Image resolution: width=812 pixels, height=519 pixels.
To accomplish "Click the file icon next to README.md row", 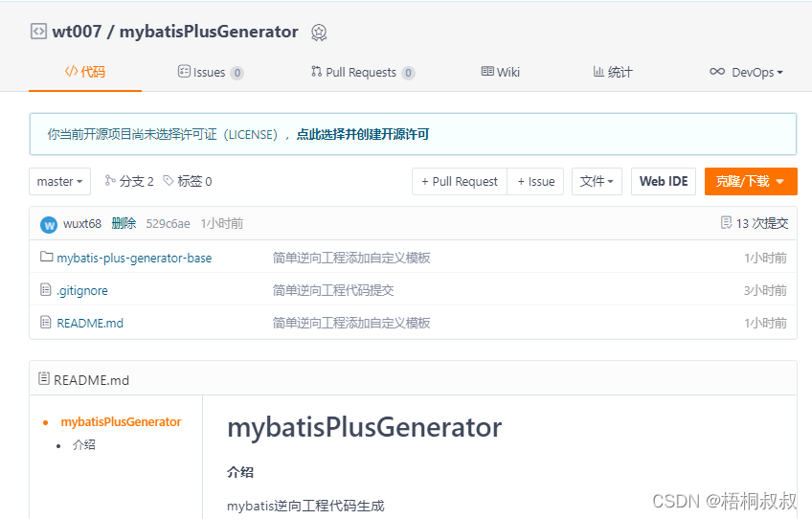I will point(46,322).
